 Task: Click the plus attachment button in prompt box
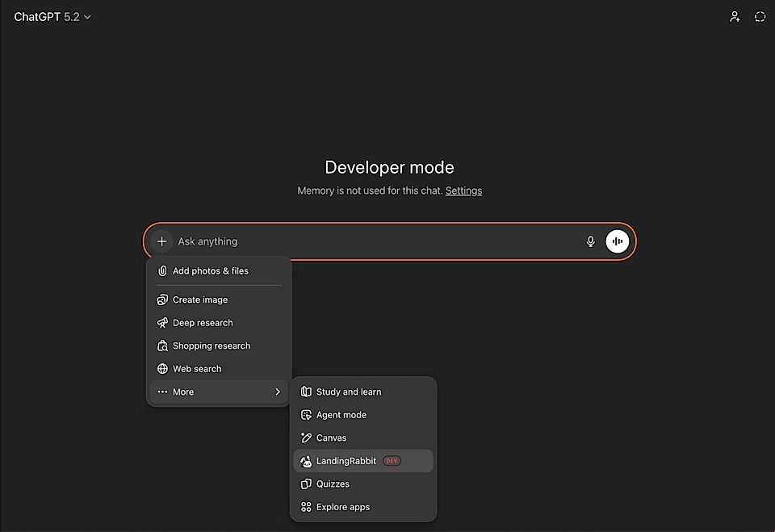[162, 241]
